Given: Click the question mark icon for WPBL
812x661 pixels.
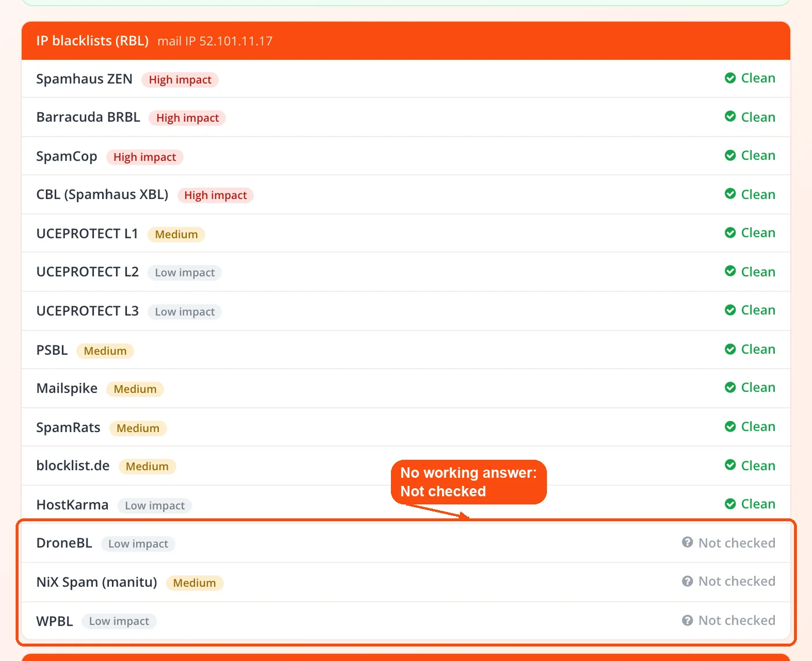Looking at the screenshot, I should (x=687, y=620).
